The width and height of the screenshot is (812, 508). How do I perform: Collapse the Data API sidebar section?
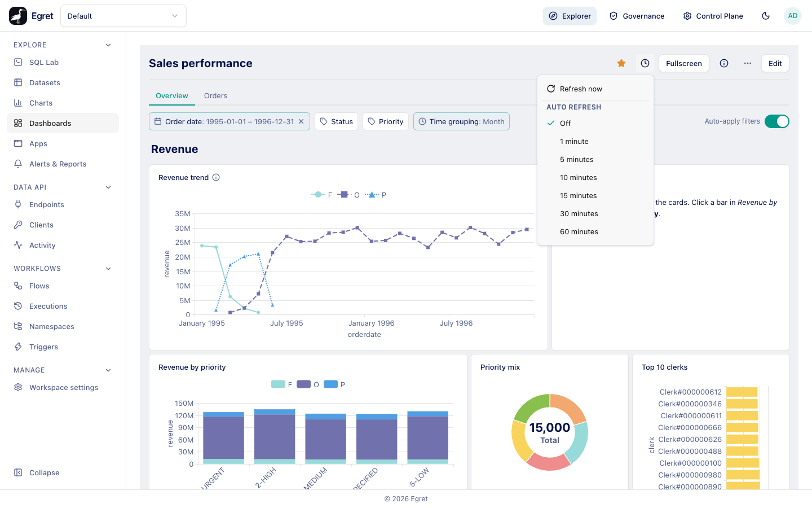click(x=108, y=187)
